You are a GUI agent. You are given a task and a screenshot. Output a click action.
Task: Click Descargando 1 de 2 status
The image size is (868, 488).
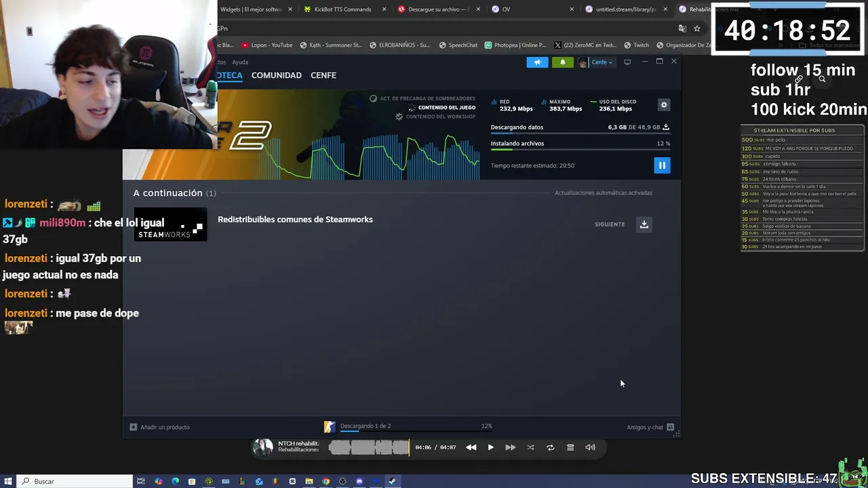click(x=366, y=426)
